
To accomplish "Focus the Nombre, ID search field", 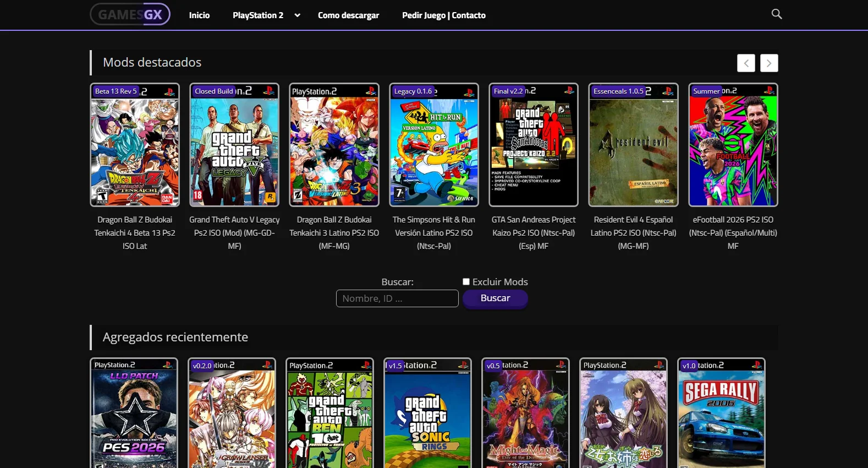I will (x=397, y=298).
